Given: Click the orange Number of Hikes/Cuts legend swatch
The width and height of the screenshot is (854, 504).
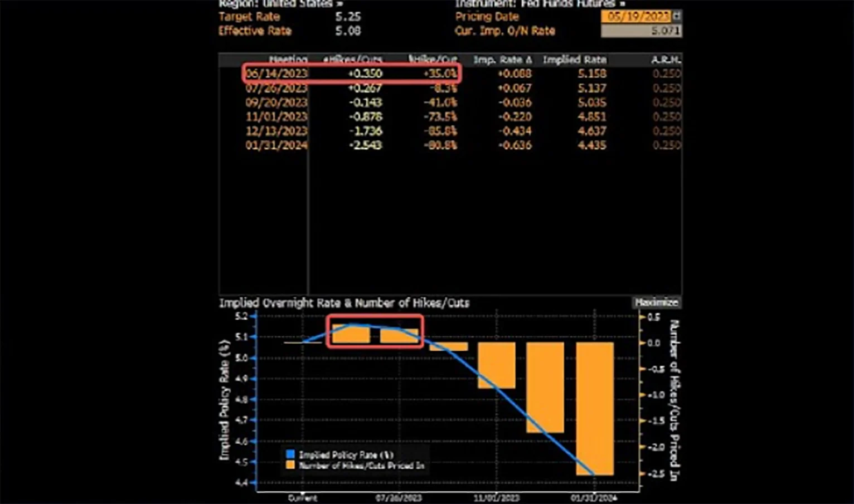Looking at the screenshot, I should [x=290, y=465].
